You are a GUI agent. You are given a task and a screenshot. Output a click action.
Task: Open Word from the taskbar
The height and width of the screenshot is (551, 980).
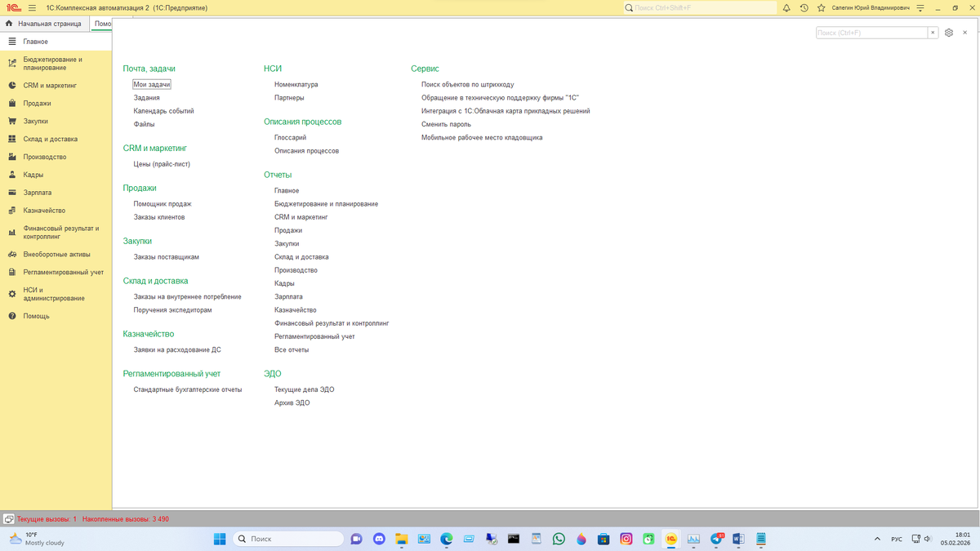[738, 539]
